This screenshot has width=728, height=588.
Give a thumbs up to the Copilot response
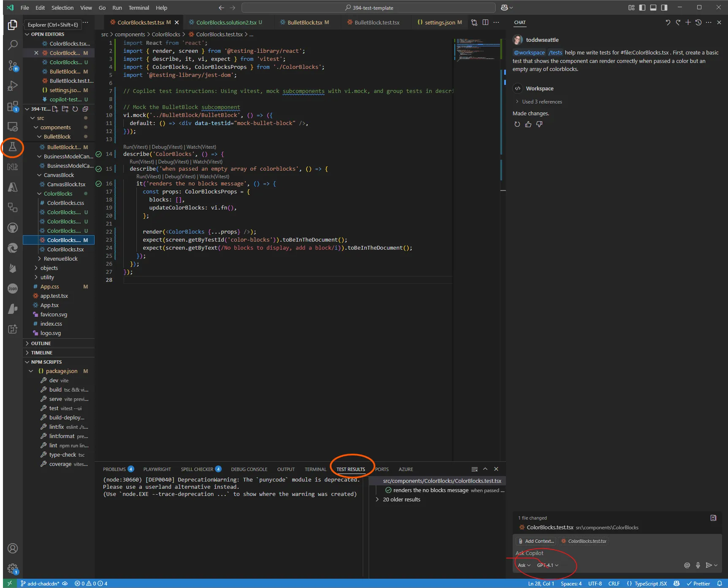pos(528,124)
